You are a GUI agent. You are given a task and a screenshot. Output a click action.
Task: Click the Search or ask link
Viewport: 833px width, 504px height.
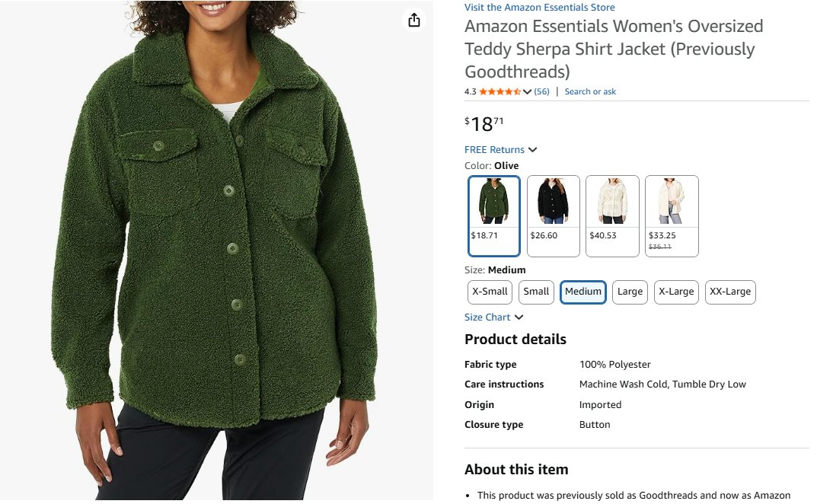point(590,92)
